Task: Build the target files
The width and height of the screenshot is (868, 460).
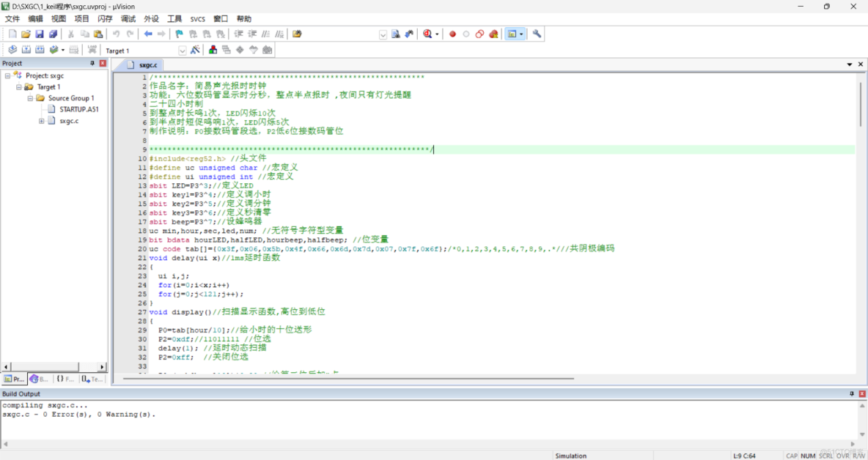Action: pos(26,50)
